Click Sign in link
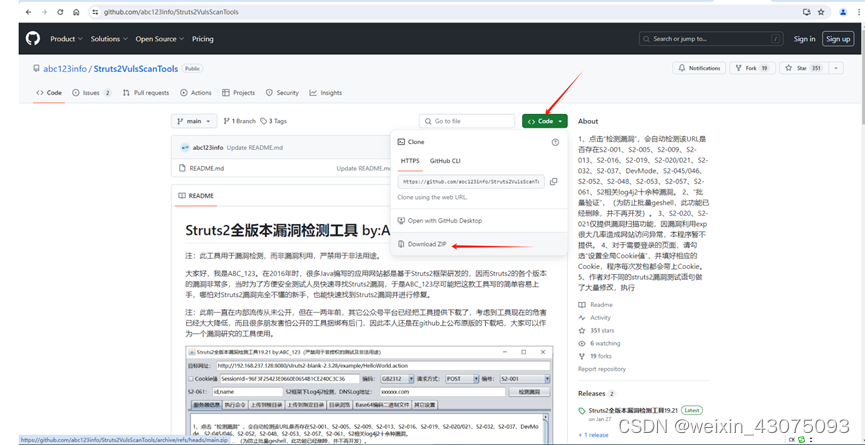 coord(804,39)
